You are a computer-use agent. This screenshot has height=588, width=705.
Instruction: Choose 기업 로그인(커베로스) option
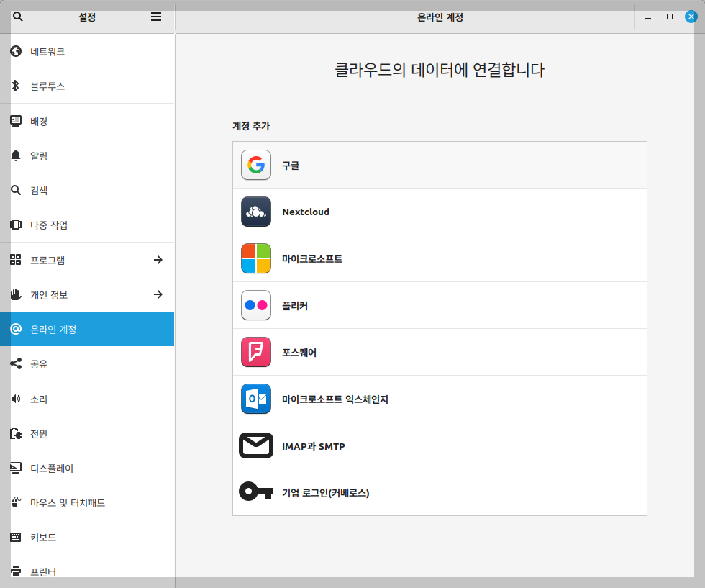click(x=440, y=492)
